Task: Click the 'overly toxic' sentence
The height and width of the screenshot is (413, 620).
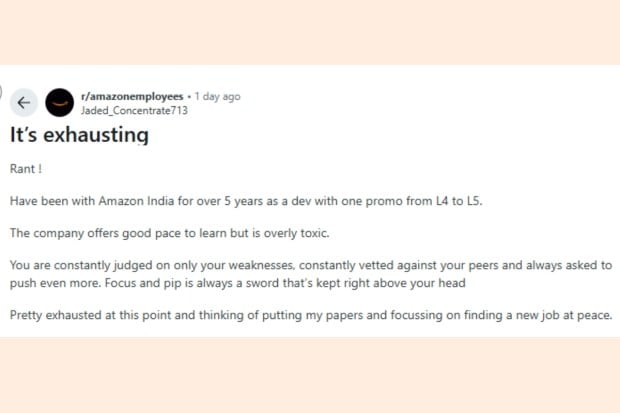Action: click(170, 233)
